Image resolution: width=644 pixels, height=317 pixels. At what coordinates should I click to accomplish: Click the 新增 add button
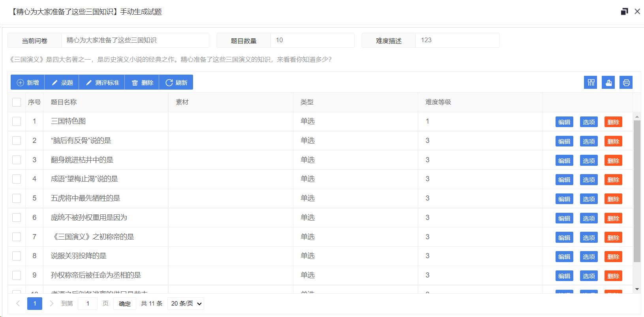pyautogui.click(x=28, y=83)
